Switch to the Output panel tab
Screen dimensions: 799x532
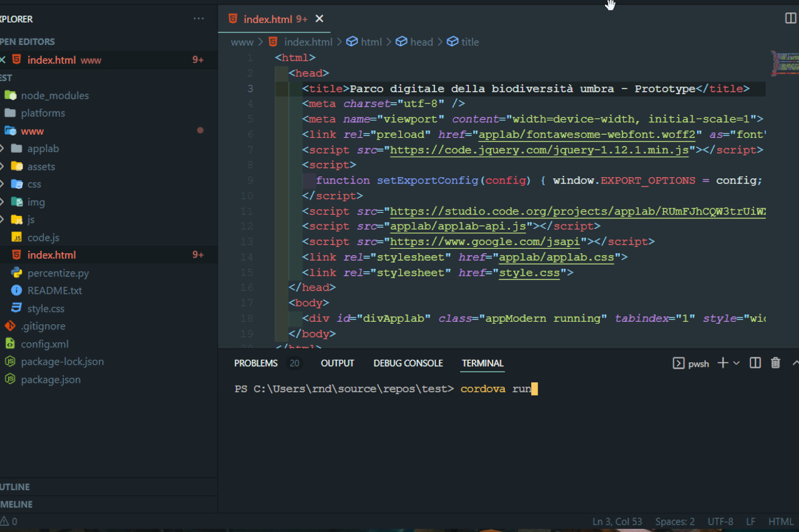pyautogui.click(x=337, y=363)
